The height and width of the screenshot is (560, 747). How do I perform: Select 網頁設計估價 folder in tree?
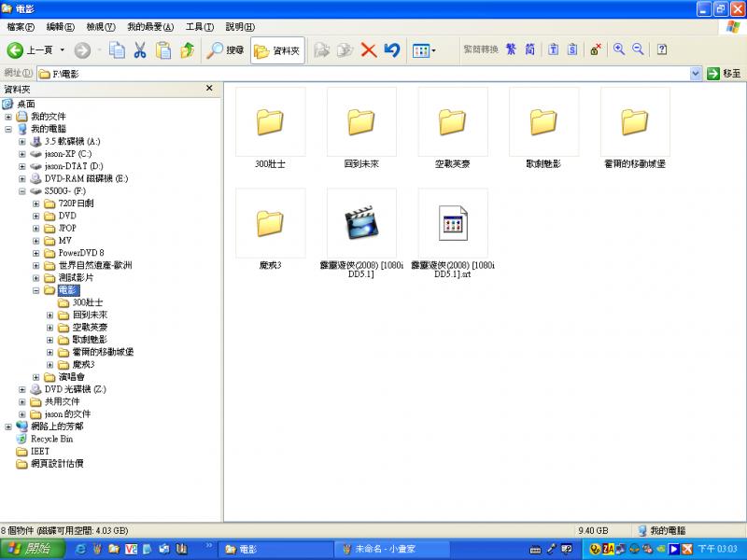tap(57, 463)
